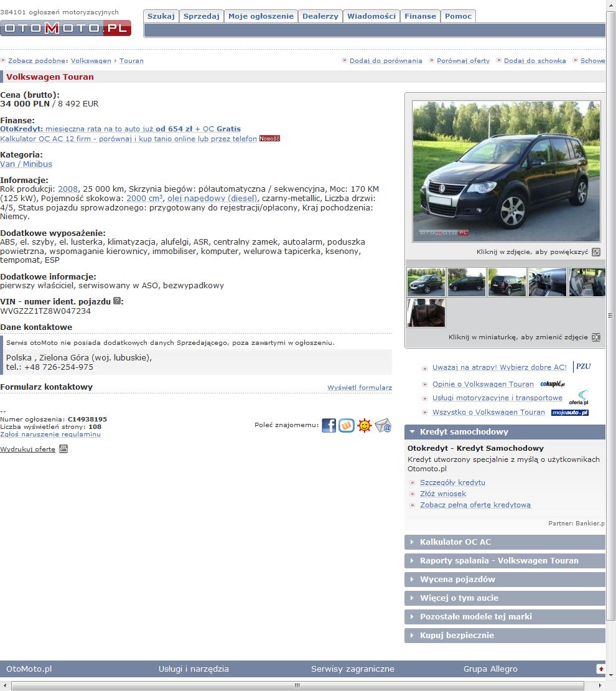This screenshot has height=691, width=616.
Task: Click the vertical scrollbar thumb
Action: click(611, 315)
